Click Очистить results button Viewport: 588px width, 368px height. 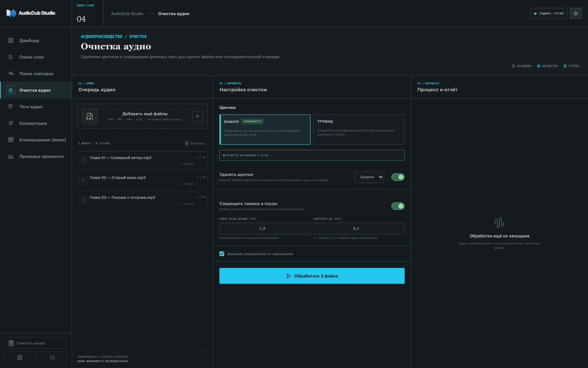tap(36, 343)
